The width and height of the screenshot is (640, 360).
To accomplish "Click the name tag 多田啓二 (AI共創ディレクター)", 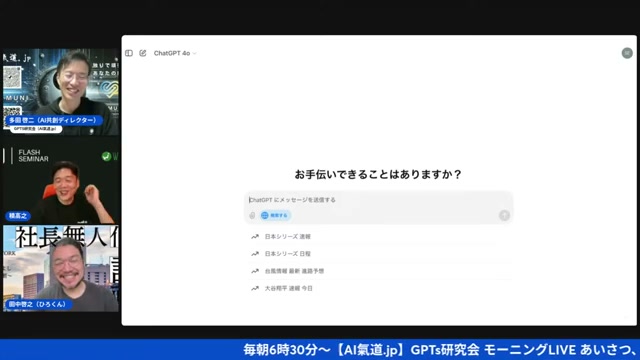I will [x=53, y=120].
